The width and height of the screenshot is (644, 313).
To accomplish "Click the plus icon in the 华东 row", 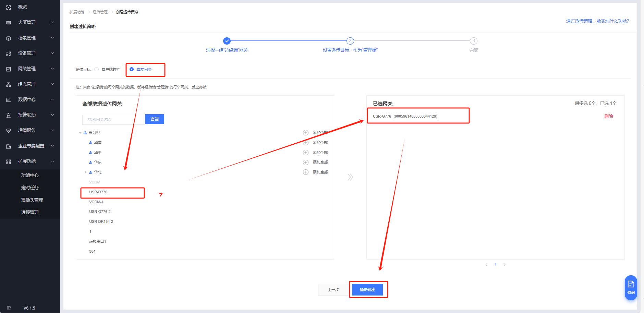I will 306,162.
